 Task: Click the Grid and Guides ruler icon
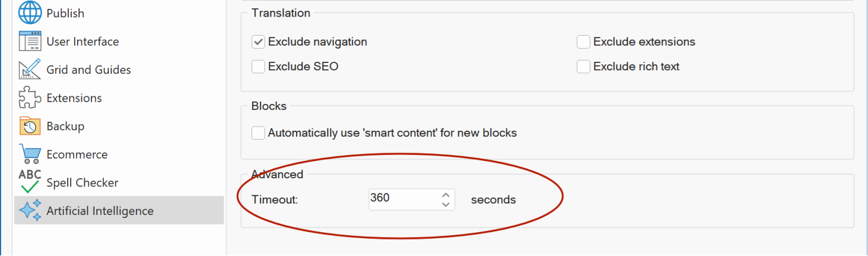(x=30, y=69)
